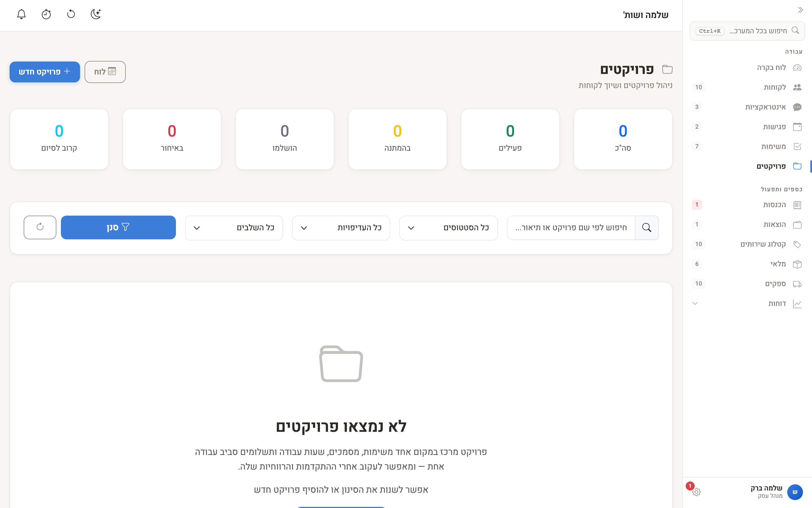Click the סה"כ stat card
The image size is (812, 508).
pyautogui.click(x=623, y=139)
